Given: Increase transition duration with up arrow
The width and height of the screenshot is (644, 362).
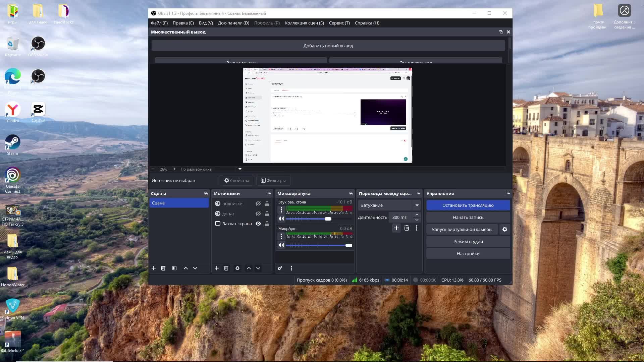Looking at the screenshot, I should point(417,215).
